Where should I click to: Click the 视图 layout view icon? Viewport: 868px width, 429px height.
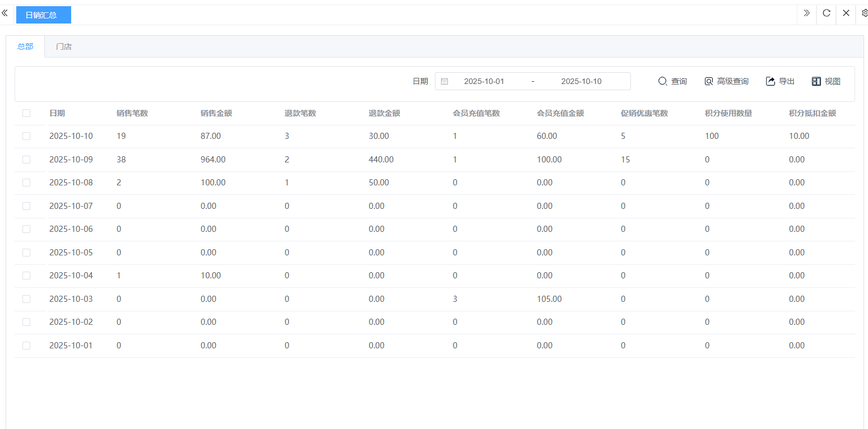coord(816,81)
